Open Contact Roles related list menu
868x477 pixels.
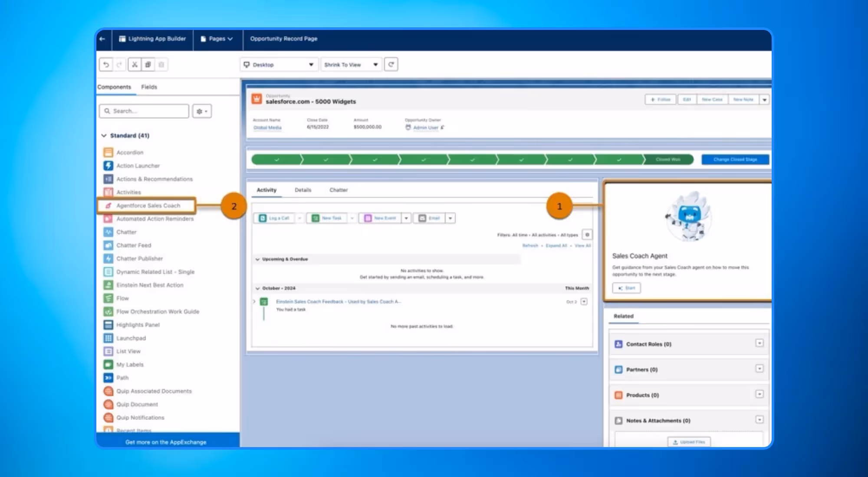click(x=759, y=343)
